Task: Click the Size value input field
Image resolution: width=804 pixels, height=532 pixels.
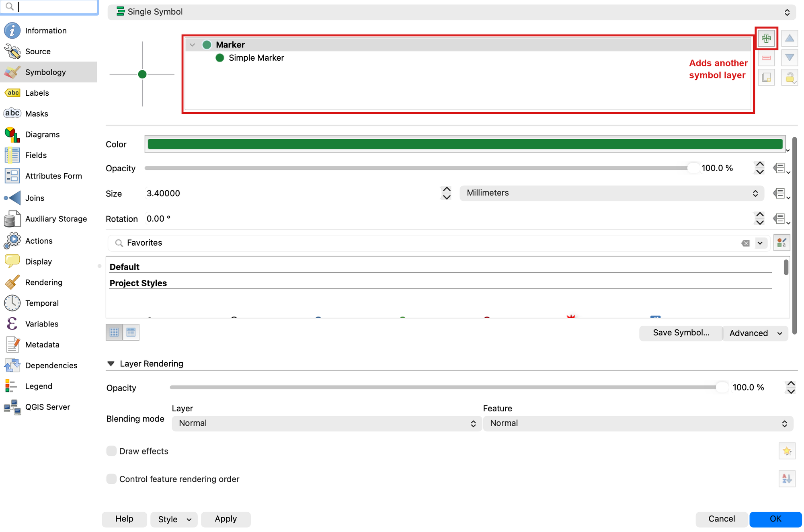Action: (x=292, y=193)
